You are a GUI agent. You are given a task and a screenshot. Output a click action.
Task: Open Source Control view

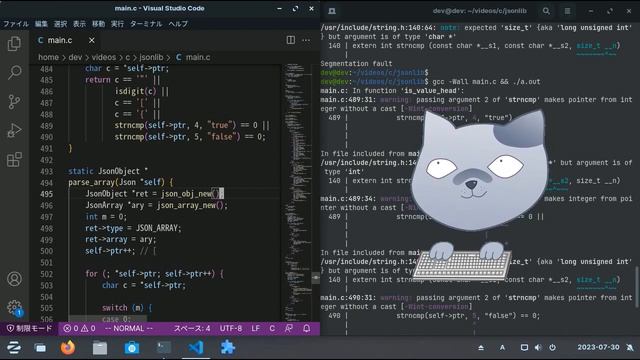[x=14, y=102]
